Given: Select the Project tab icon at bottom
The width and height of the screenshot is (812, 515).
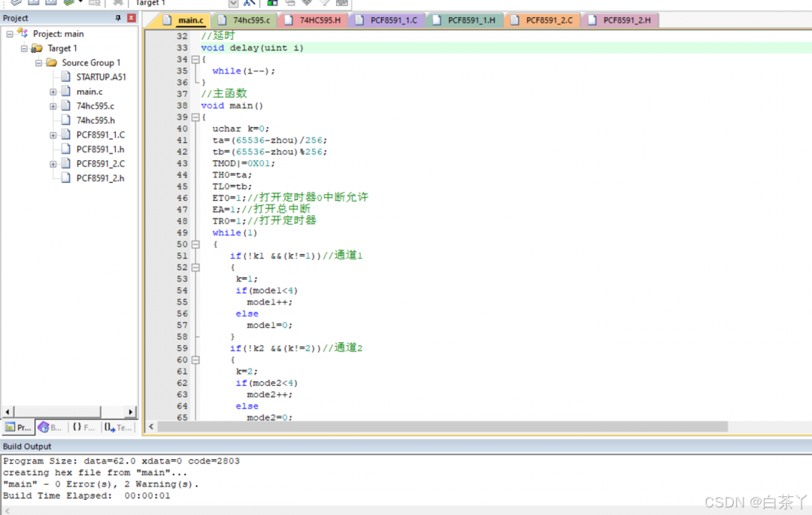Looking at the screenshot, I should coord(17,427).
